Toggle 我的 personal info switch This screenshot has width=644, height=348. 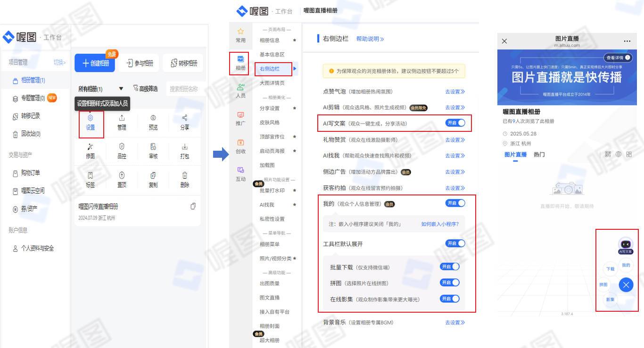(x=455, y=203)
